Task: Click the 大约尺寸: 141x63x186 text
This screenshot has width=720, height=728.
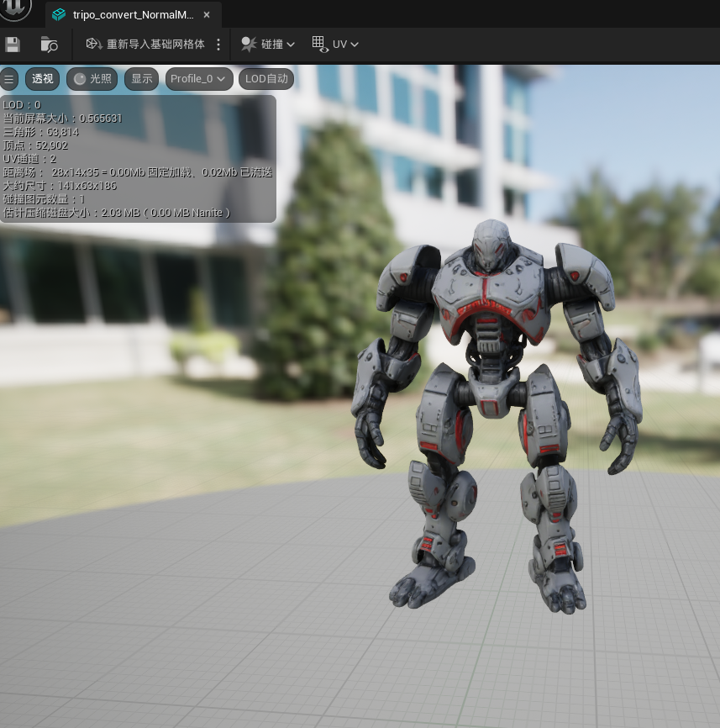Action: tap(60, 186)
